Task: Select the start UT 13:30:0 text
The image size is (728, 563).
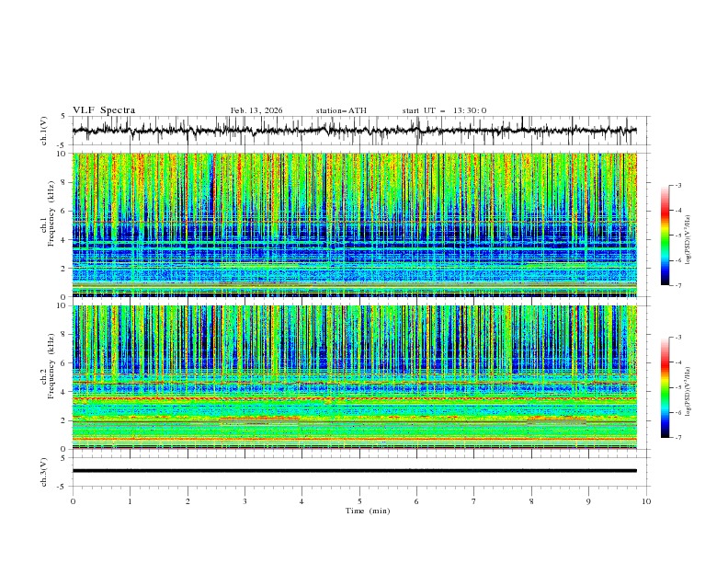Action: click(444, 110)
